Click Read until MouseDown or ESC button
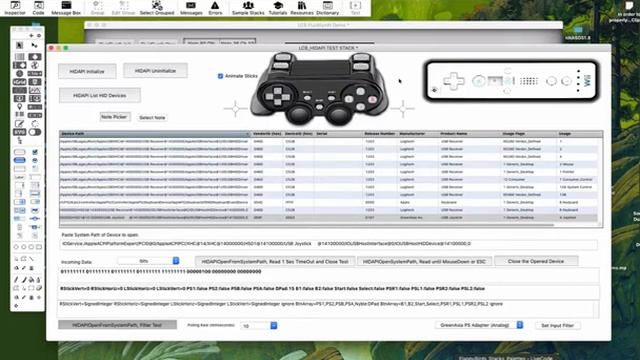 point(424,262)
